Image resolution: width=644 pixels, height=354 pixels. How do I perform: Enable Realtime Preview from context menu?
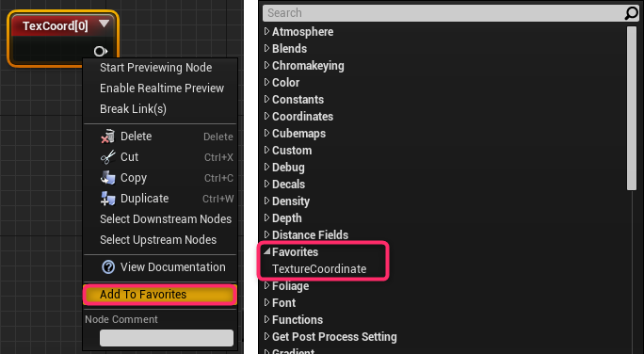pos(160,88)
